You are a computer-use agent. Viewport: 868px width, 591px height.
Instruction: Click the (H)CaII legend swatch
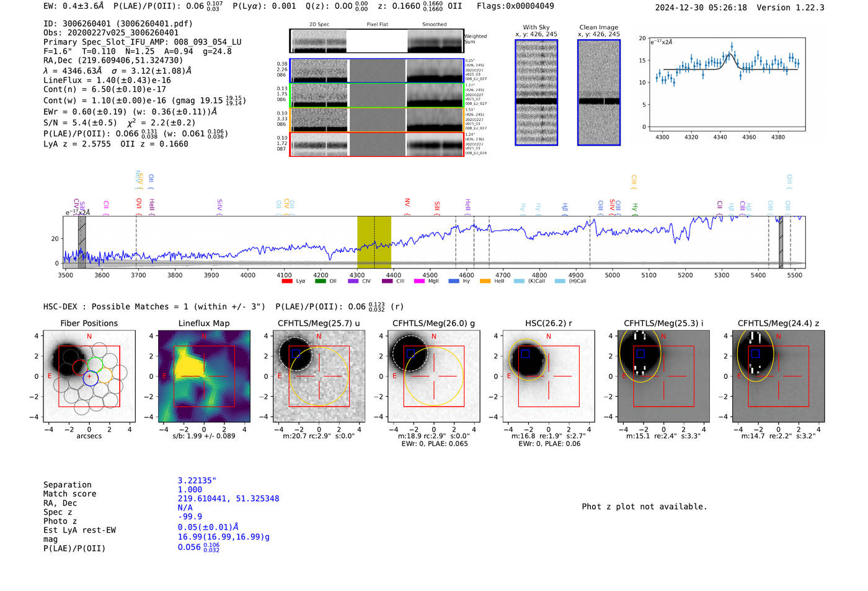tap(560, 281)
